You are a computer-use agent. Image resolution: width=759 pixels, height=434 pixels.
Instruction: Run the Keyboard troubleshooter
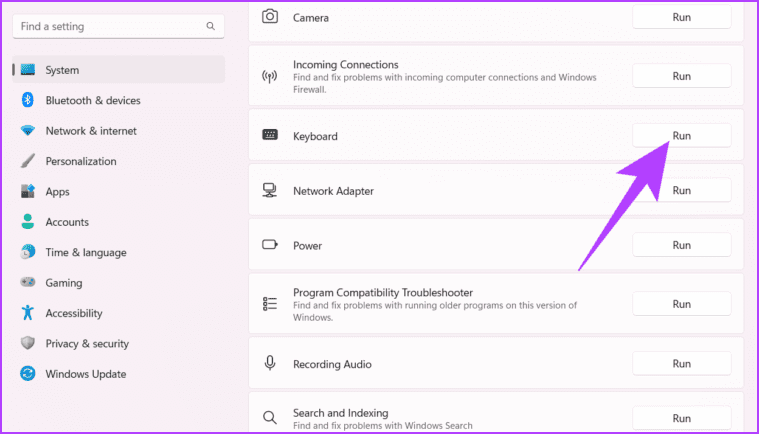click(x=682, y=135)
